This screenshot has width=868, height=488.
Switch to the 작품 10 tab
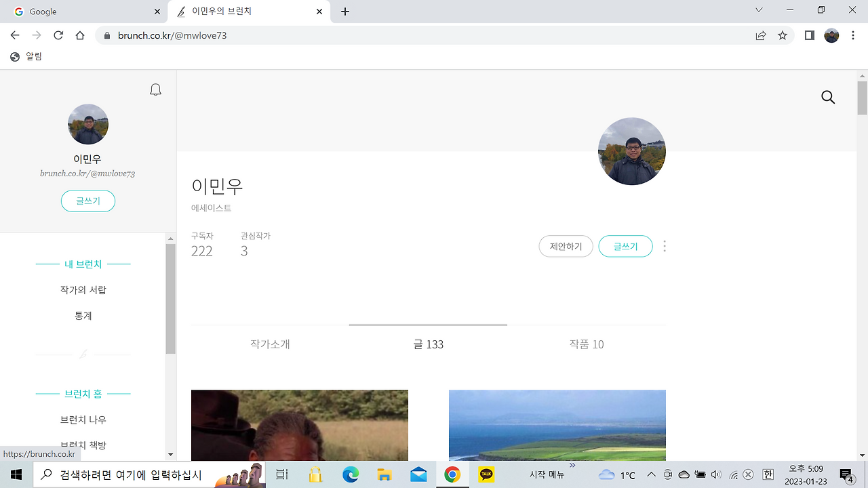[x=586, y=344]
